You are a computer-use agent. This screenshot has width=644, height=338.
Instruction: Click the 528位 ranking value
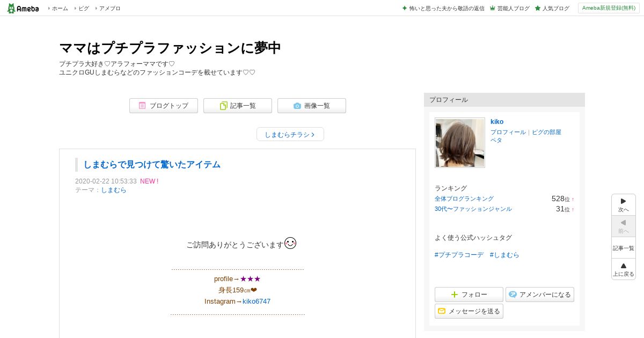click(560, 199)
